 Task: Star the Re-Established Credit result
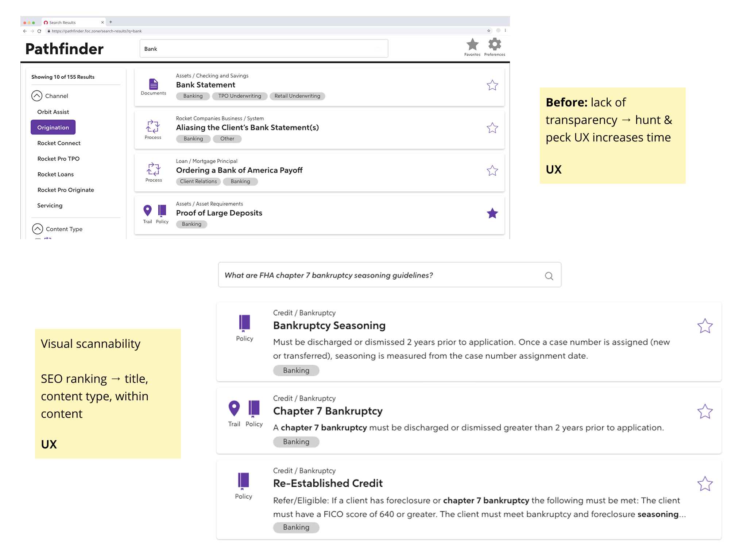[x=705, y=484]
